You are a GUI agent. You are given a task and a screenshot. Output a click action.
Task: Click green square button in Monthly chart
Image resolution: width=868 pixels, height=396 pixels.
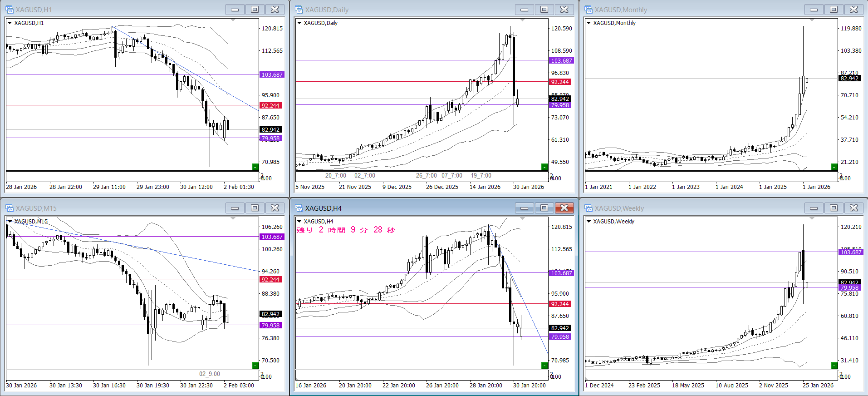point(834,167)
